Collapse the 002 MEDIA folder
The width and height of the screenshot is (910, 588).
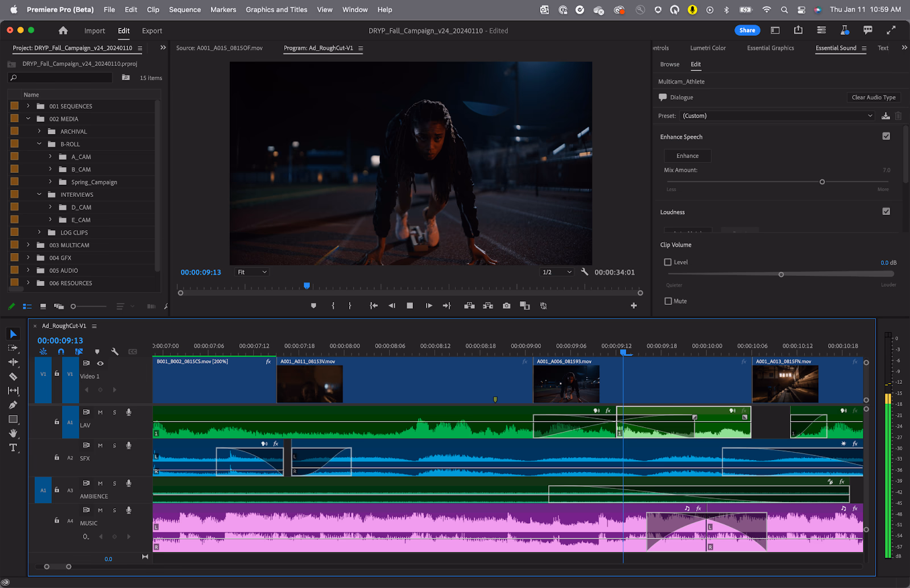pos(28,118)
